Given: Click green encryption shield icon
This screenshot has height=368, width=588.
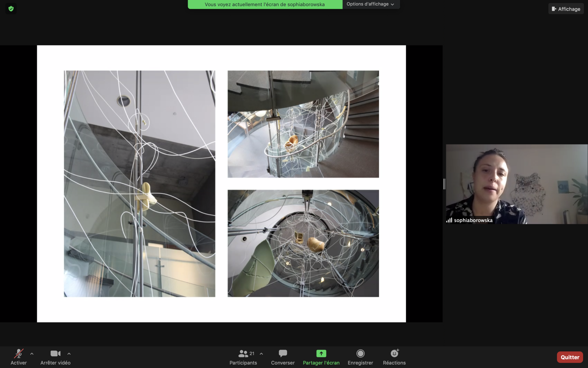Looking at the screenshot, I should tap(11, 9).
